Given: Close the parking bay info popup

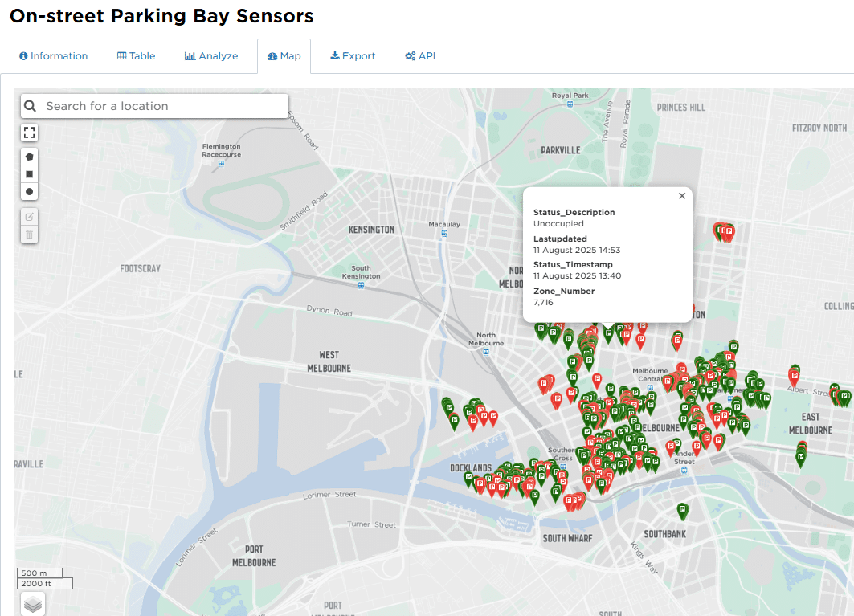Looking at the screenshot, I should (682, 196).
